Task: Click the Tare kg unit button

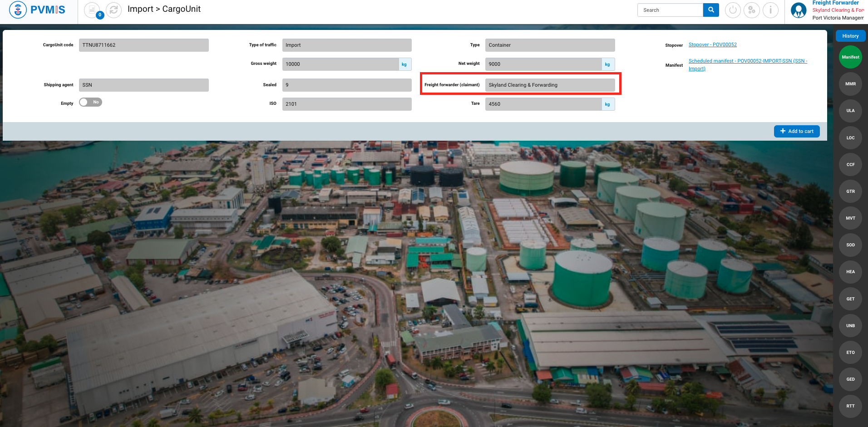Action: click(x=607, y=104)
